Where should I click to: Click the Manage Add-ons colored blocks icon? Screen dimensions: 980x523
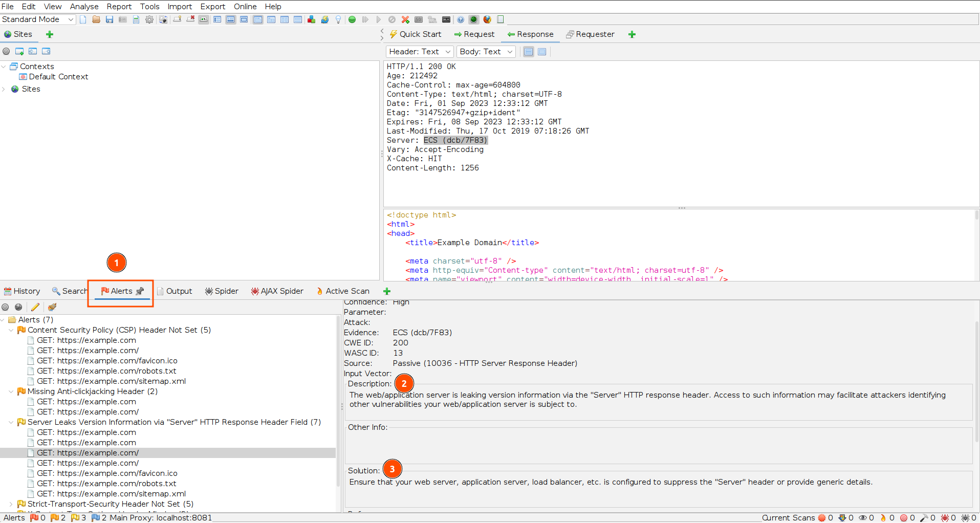311,19
